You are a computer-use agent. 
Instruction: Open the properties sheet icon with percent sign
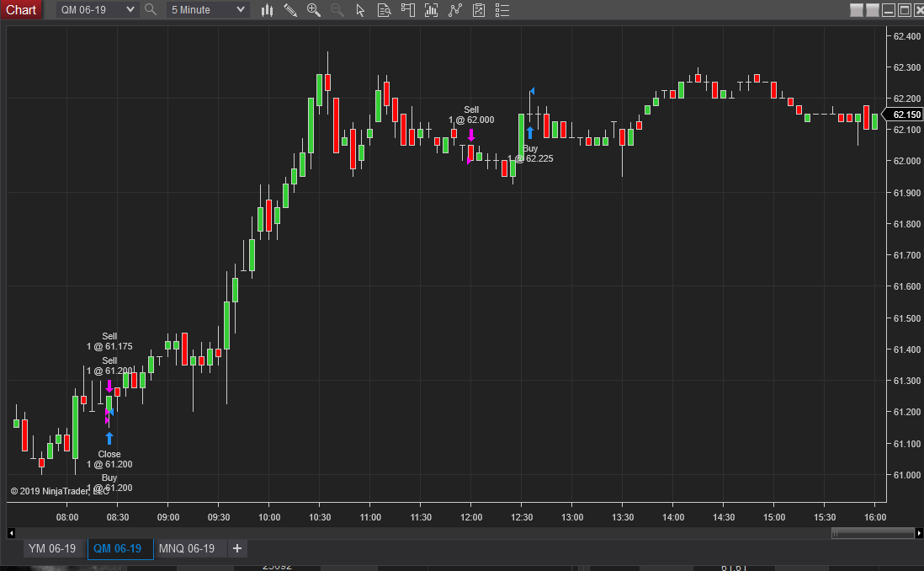pos(479,10)
